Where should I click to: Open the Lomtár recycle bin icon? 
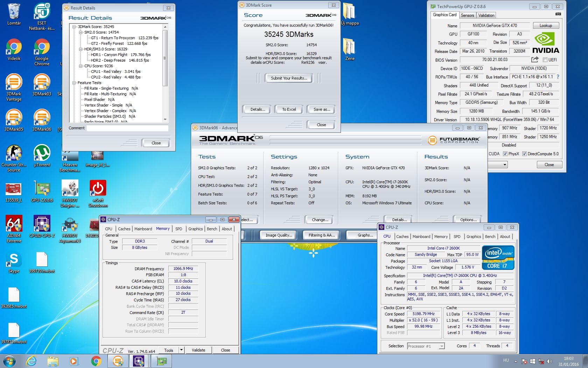tap(14, 14)
